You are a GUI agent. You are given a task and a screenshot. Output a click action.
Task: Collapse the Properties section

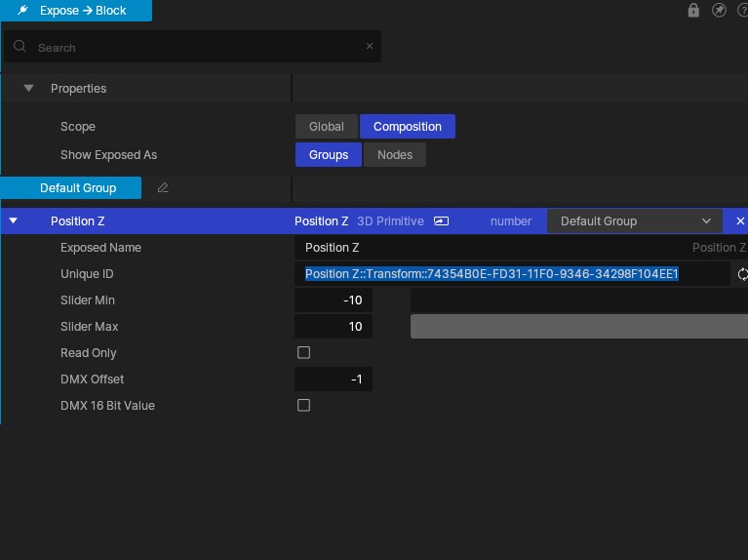click(x=28, y=89)
